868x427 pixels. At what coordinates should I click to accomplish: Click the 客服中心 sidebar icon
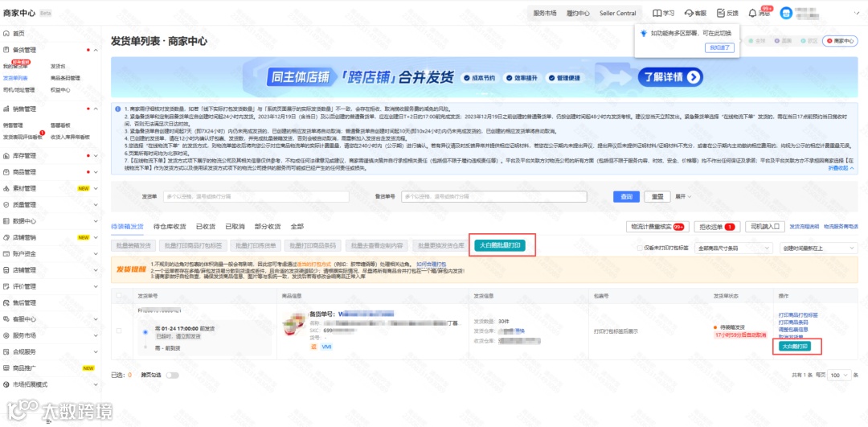6,319
